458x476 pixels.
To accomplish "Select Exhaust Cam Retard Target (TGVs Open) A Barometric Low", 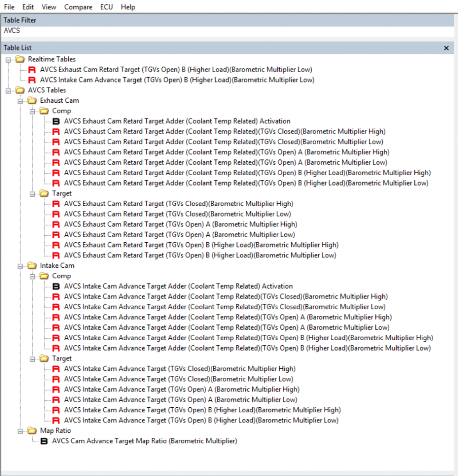I will pos(179,235).
